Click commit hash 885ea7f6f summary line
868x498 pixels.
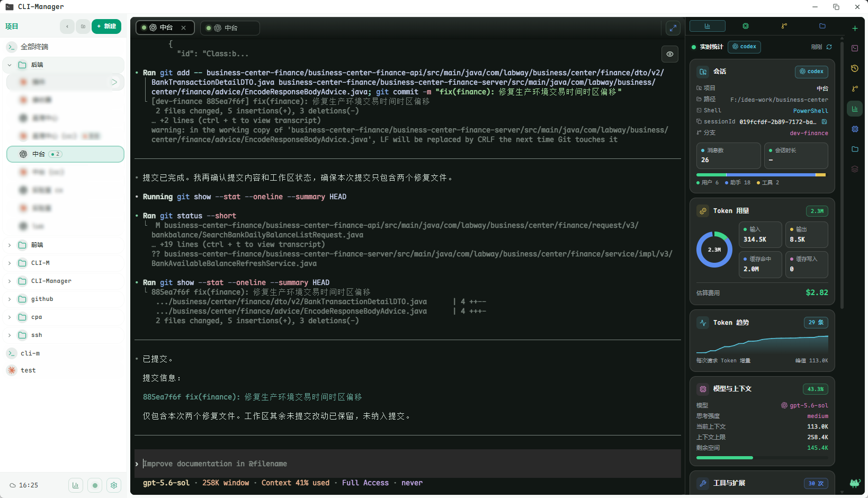pos(252,397)
